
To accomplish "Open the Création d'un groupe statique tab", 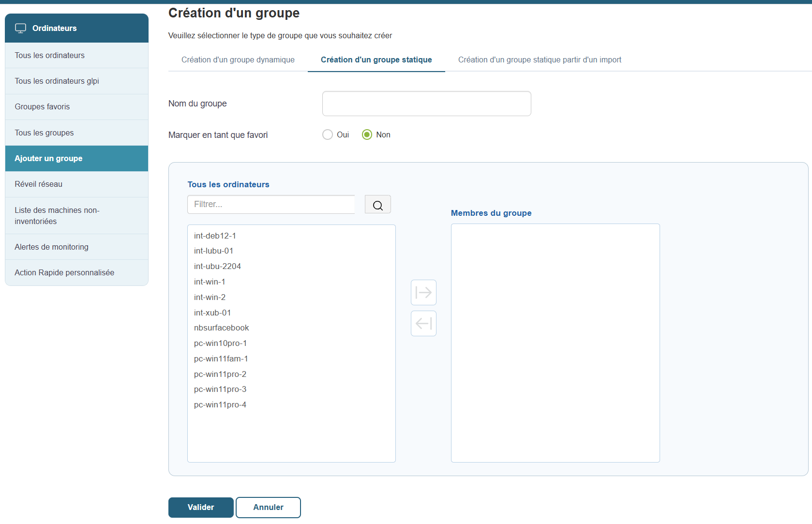I will (x=376, y=60).
